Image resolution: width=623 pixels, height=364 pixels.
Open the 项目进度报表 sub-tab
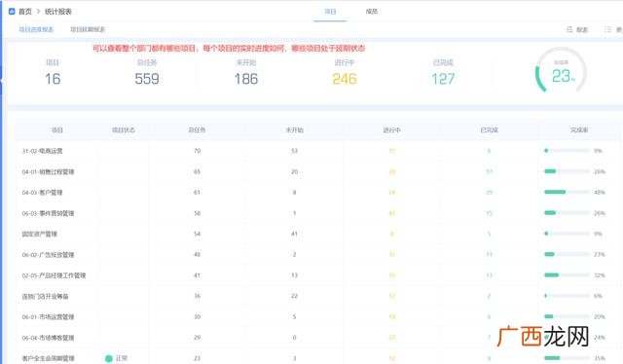click(x=36, y=29)
